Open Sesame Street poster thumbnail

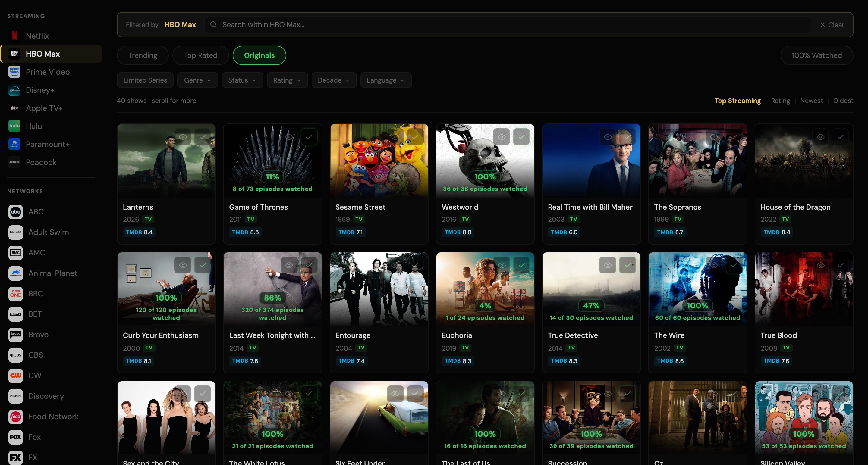tap(379, 161)
